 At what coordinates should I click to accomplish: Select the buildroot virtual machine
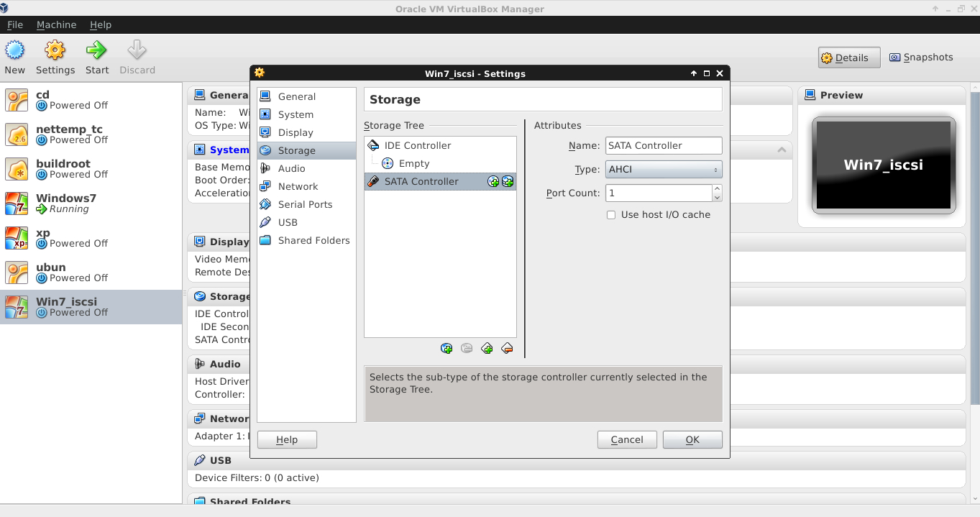91,169
